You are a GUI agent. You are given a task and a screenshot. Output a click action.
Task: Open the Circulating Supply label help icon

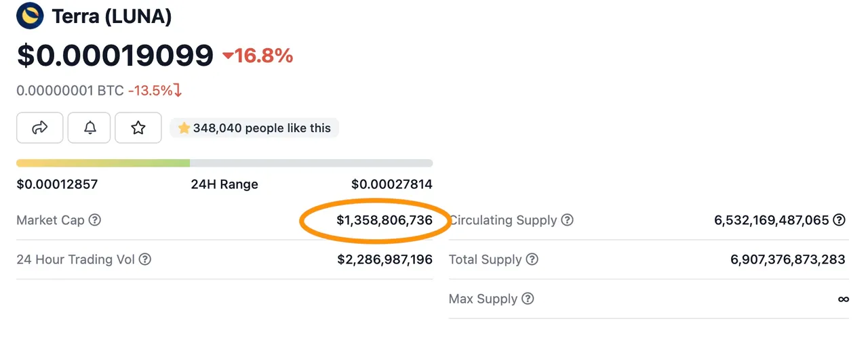click(x=568, y=220)
